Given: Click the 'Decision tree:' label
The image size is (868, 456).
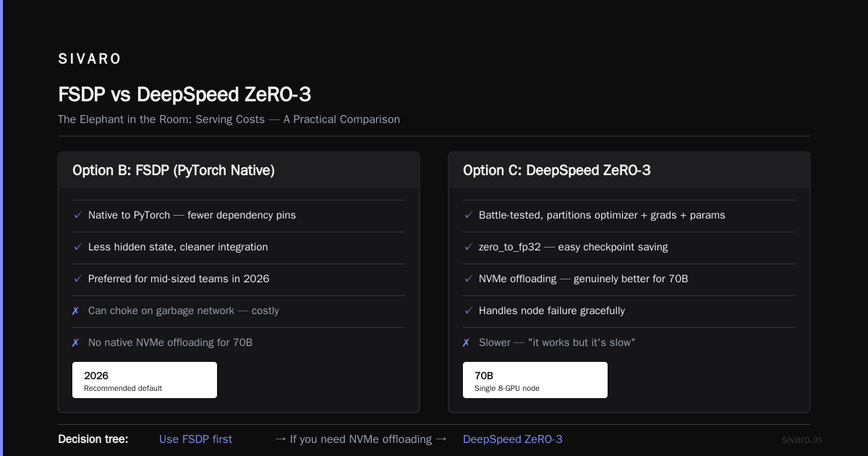Looking at the screenshot, I should coord(93,439).
